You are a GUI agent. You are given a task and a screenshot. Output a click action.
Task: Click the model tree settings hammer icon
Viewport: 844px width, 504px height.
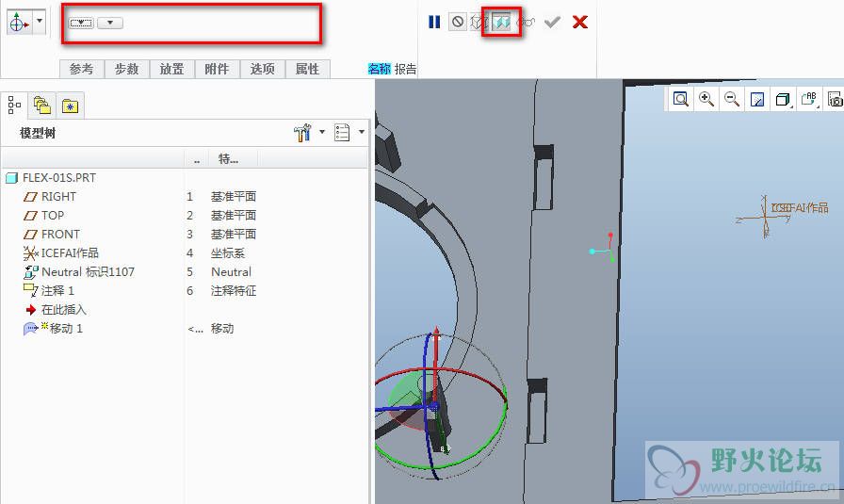click(x=302, y=133)
